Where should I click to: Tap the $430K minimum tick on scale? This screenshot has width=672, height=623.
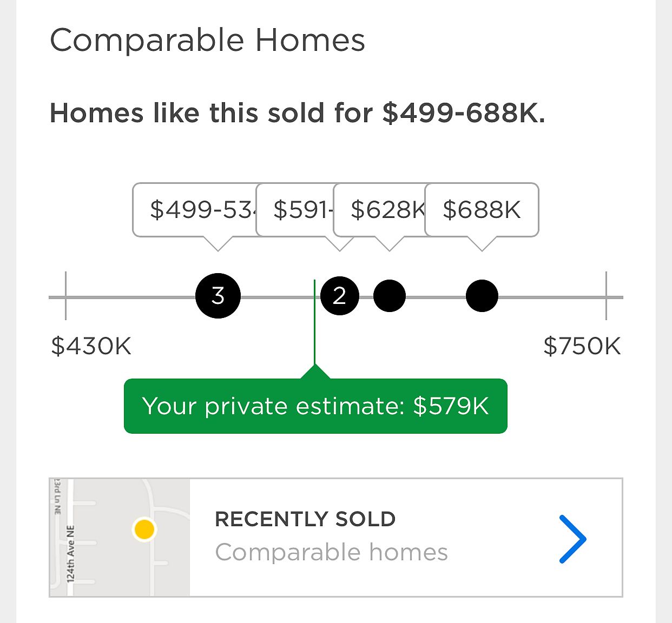66,296
